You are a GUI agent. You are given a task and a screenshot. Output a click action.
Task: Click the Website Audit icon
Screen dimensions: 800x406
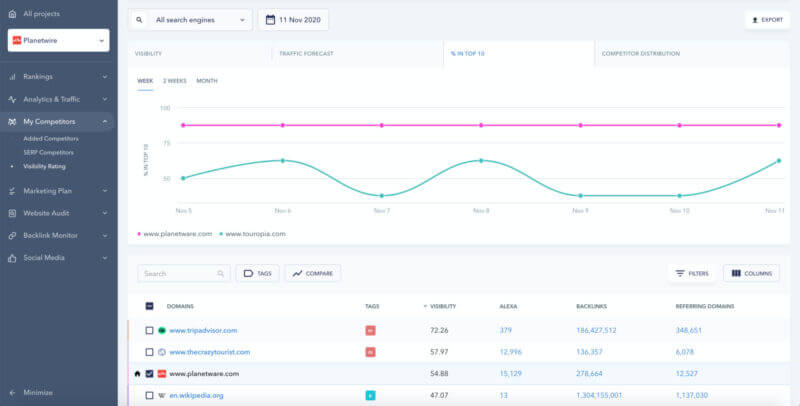pos(12,213)
